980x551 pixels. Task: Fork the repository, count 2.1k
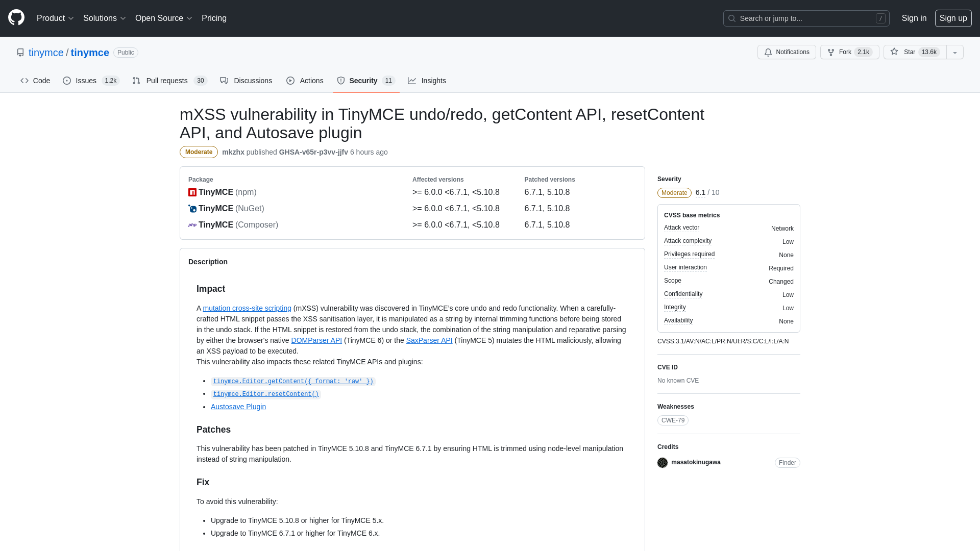click(849, 53)
